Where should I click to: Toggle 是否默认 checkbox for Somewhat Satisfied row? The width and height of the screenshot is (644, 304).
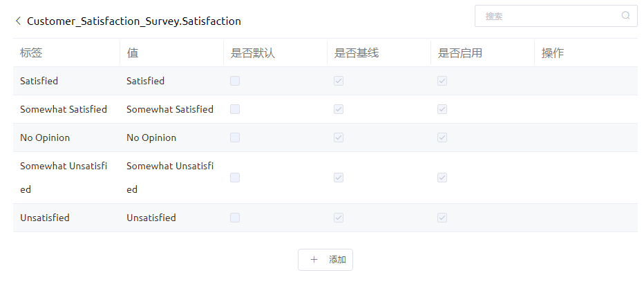(235, 109)
